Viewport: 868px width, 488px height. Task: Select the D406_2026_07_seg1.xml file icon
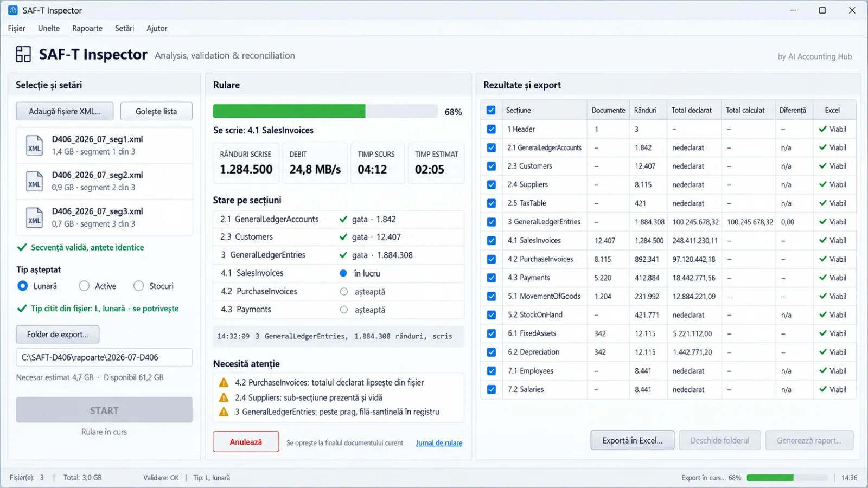35,145
